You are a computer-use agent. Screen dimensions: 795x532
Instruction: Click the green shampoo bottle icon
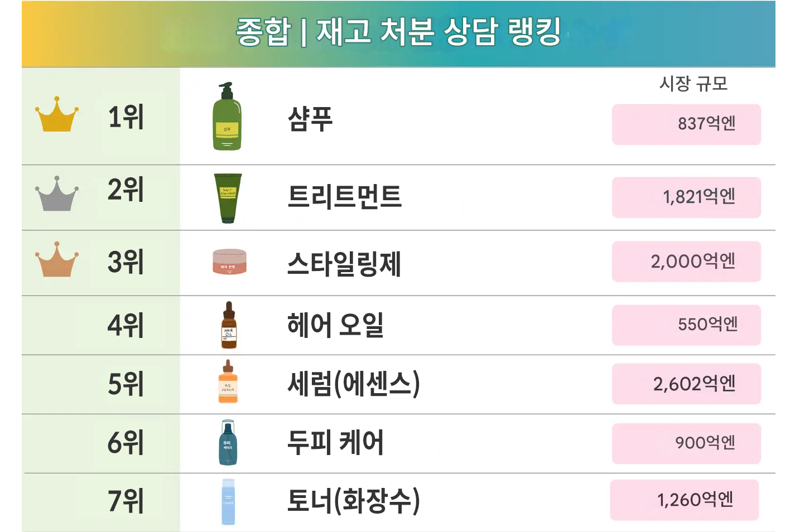point(227,117)
